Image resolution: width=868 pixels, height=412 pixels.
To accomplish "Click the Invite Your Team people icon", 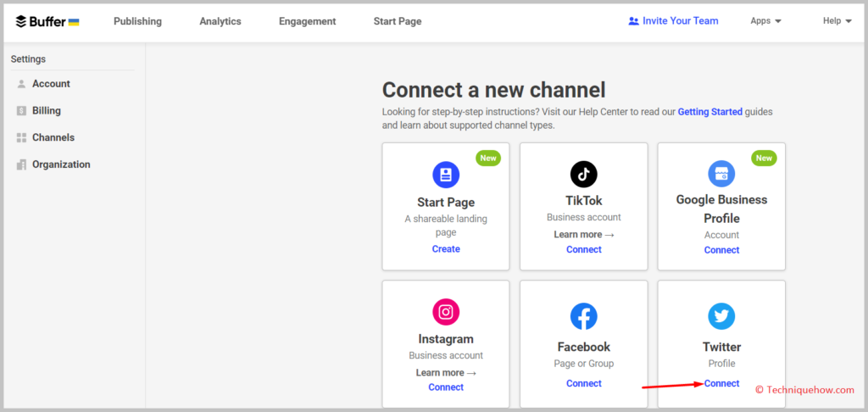I will click(634, 21).
